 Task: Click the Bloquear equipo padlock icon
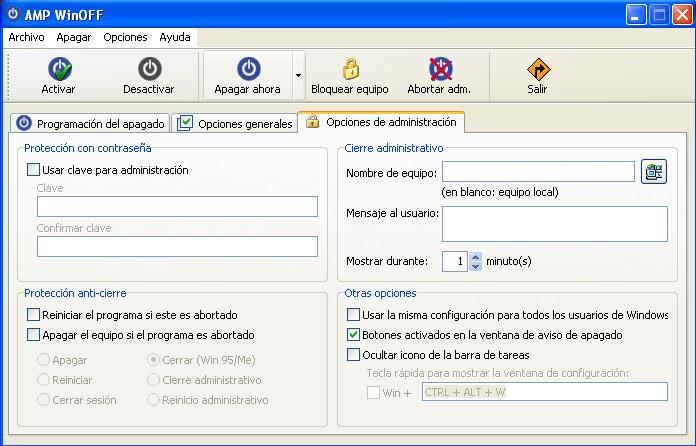[x=351, y=69]
